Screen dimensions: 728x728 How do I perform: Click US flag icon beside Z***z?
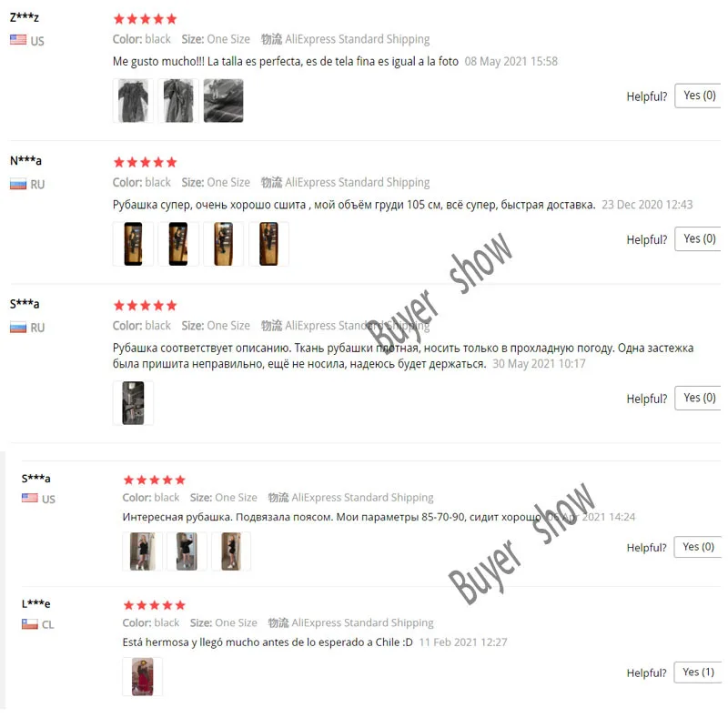point(18,40)
